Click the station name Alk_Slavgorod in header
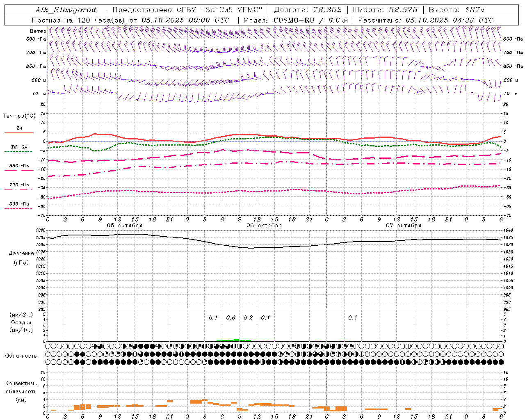This screenshot has height=420, width=525. tap(66, 10)
